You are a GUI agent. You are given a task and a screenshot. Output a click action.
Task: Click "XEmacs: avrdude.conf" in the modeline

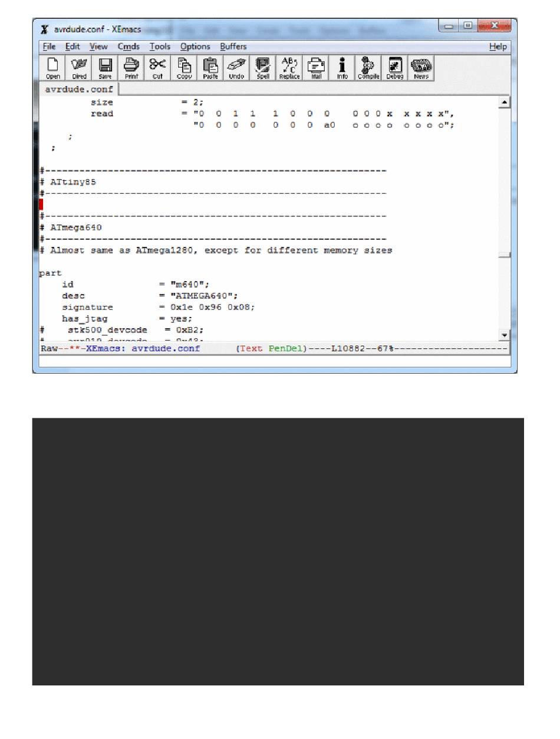[x=143, y=348]
